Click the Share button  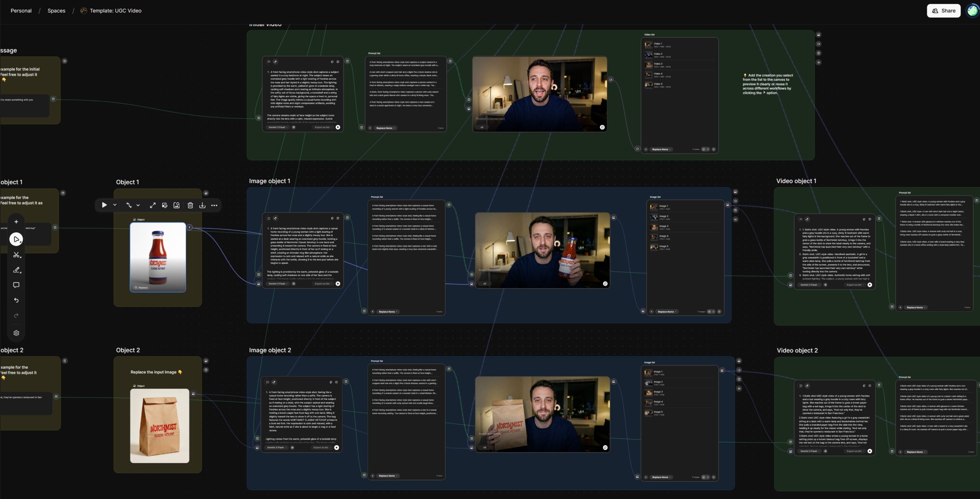click(944, 11)
